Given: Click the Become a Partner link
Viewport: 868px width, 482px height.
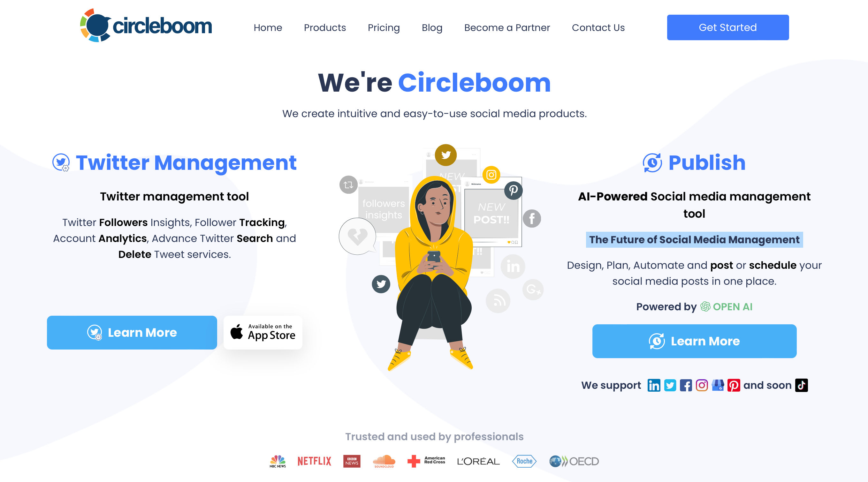Looking at the screenshot, I should point(507,27).
